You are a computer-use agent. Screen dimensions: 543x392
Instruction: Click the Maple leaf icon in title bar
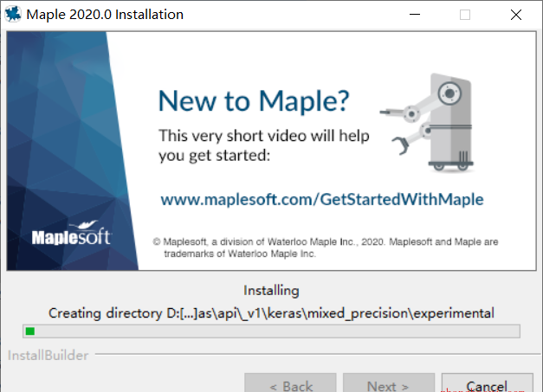(x=13, y=14)
